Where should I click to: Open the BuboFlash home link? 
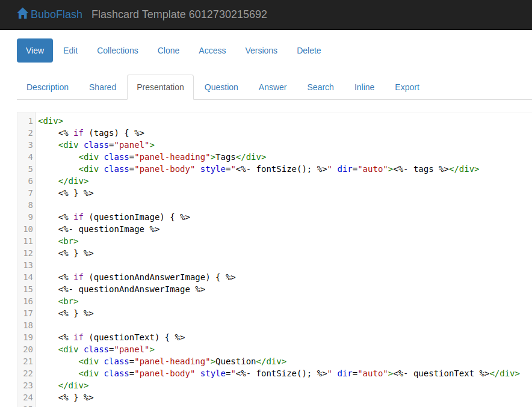[x=56, y=14]
